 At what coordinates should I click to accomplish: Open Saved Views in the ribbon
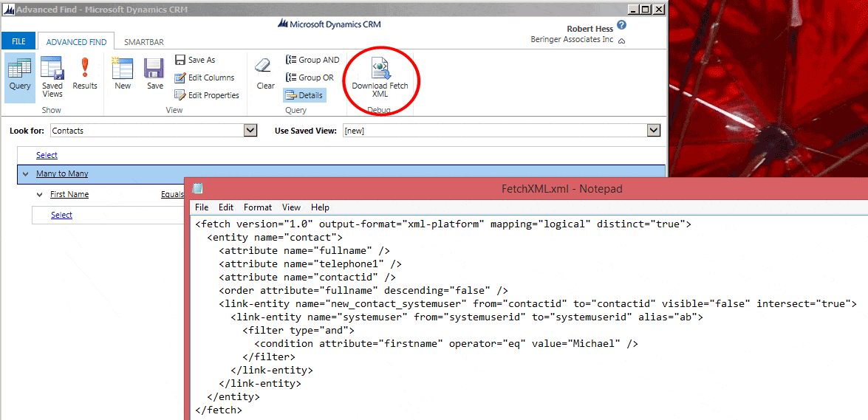tap(52, 77)
